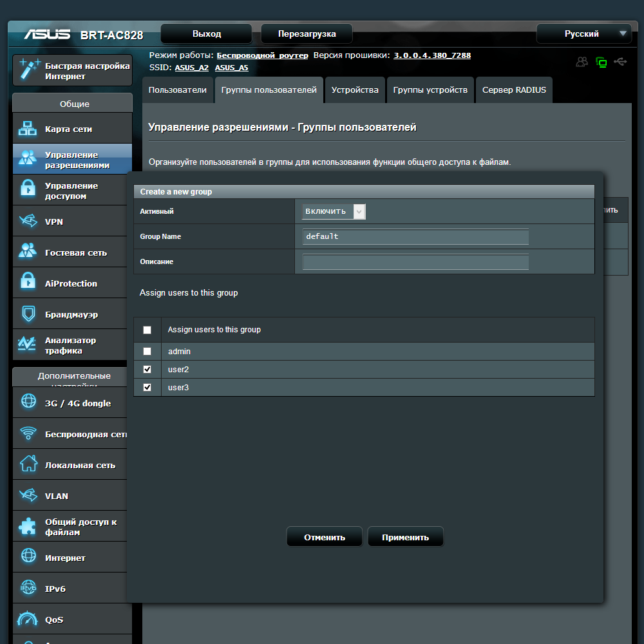Click the 3G / 4G dongle globe icon

(x=28, y=401)
